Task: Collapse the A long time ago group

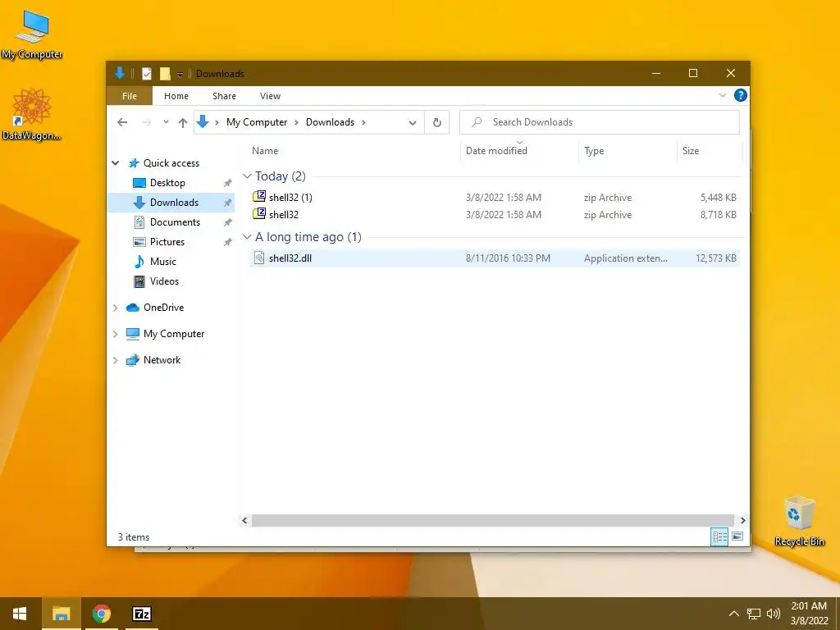Action: coord(247,237)
